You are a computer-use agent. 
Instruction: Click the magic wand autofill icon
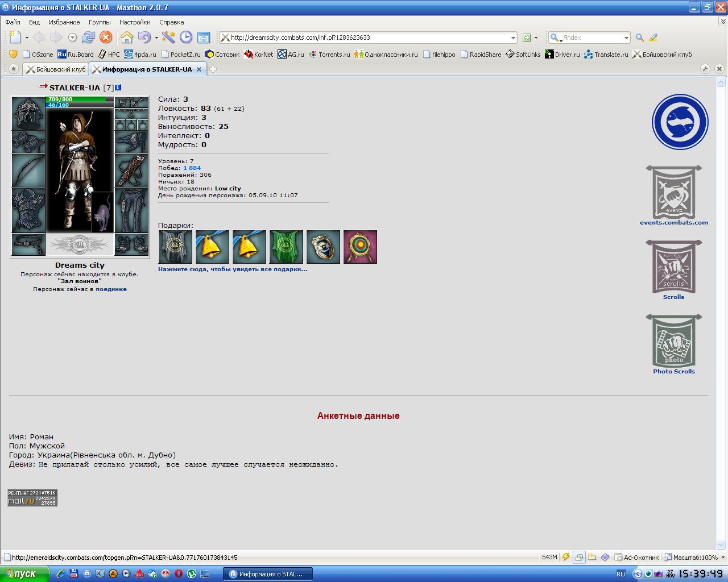click(x=168, y=38)
